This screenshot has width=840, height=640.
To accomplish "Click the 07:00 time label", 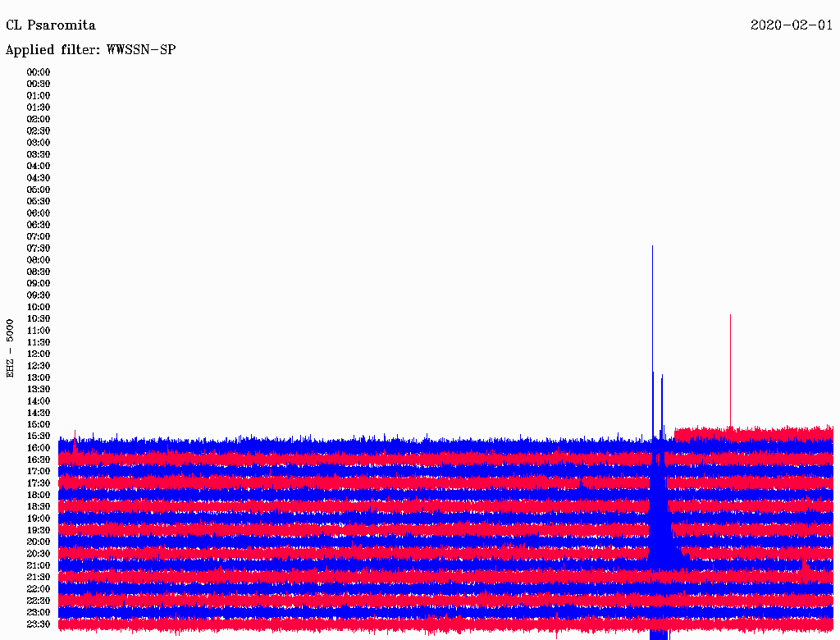I will [39, 236].
